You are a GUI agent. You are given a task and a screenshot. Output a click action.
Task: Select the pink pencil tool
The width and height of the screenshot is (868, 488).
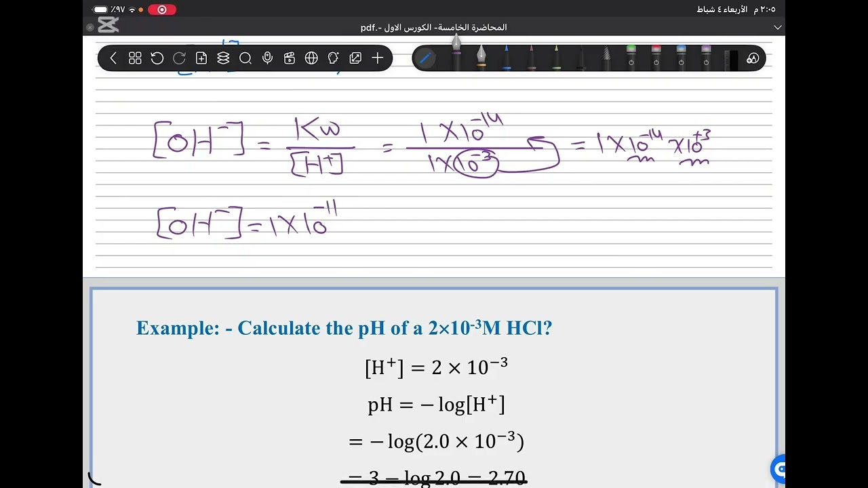pyautogui.click(x=532, y=58)
